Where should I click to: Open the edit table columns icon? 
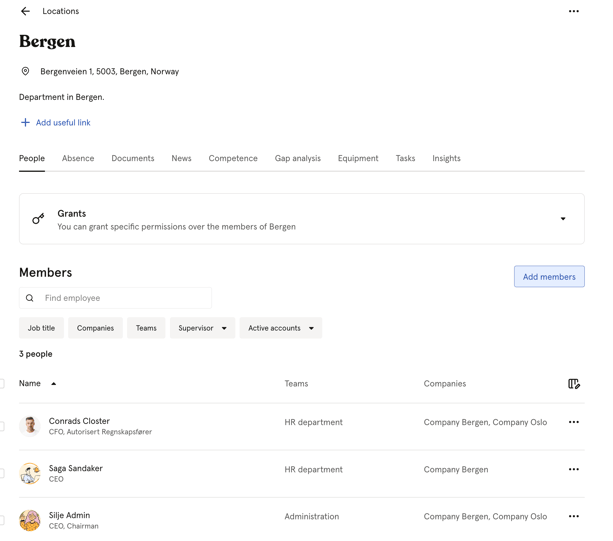tap(574, 384)
